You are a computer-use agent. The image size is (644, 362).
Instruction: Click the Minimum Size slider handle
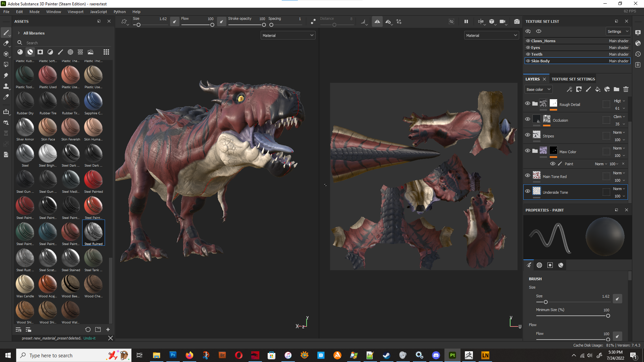(x=608, y=316)
